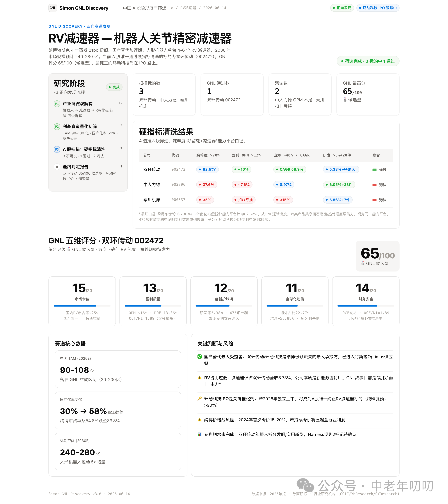Click the warning icon beside RV占比过低
The image size is (448, 504).
click(x=200, y=378)
